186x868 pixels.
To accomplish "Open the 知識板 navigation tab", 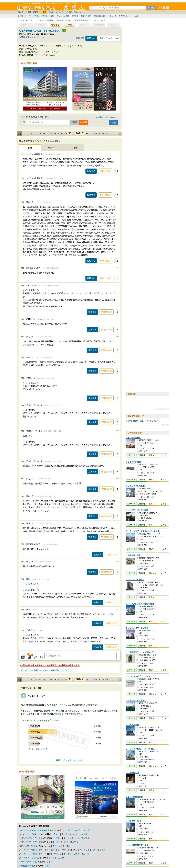I will click(43, 12).
